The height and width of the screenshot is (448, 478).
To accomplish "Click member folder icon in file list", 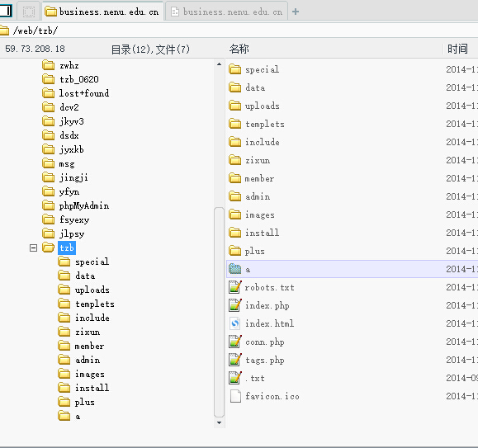I will point(234,178).
